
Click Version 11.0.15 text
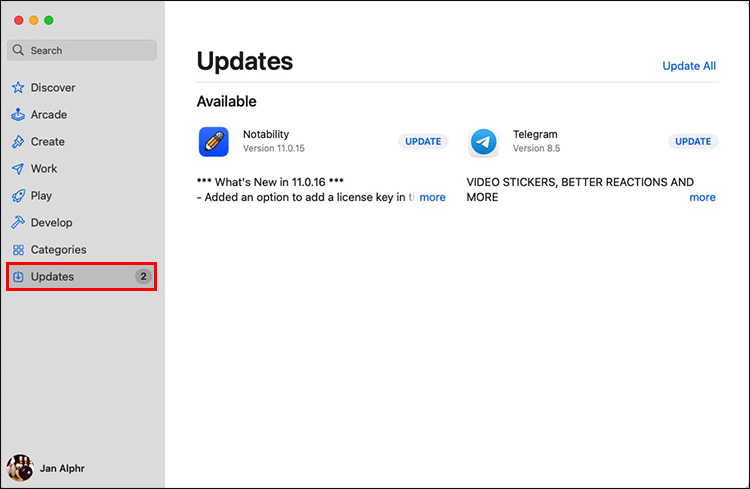coord(274,148)
